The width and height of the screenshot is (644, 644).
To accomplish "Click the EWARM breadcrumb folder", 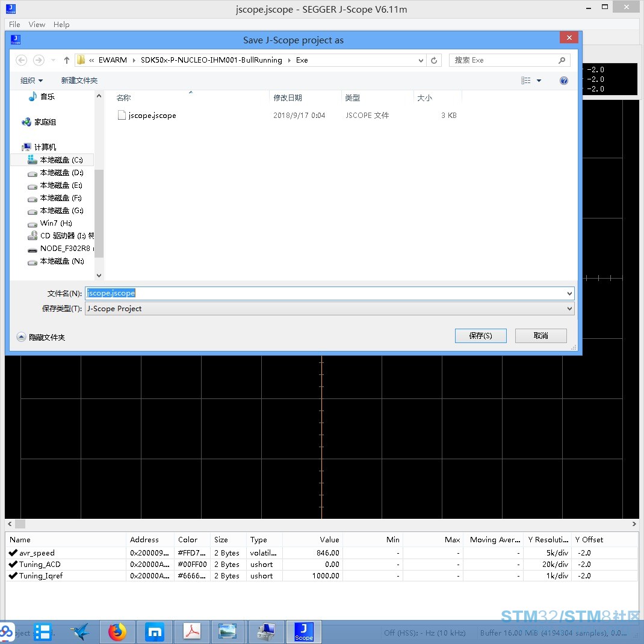I will click(x=113, y=60).
